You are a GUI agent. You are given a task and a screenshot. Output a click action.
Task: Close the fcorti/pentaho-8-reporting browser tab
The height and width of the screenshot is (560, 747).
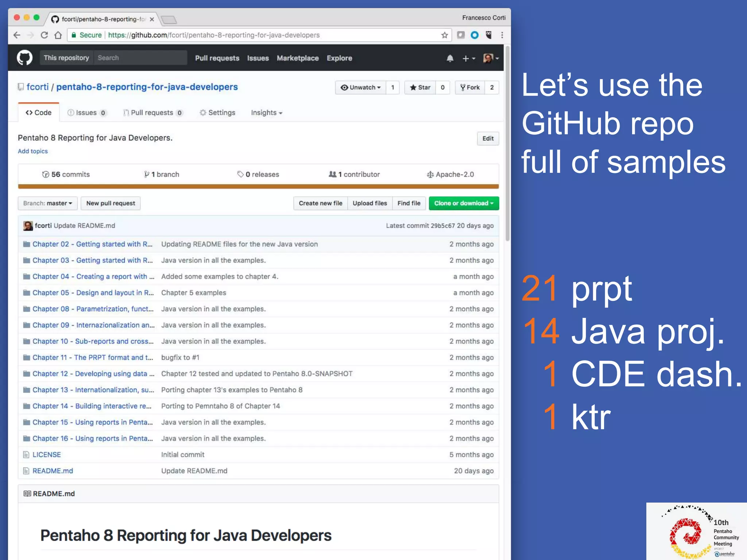point(152,19)
